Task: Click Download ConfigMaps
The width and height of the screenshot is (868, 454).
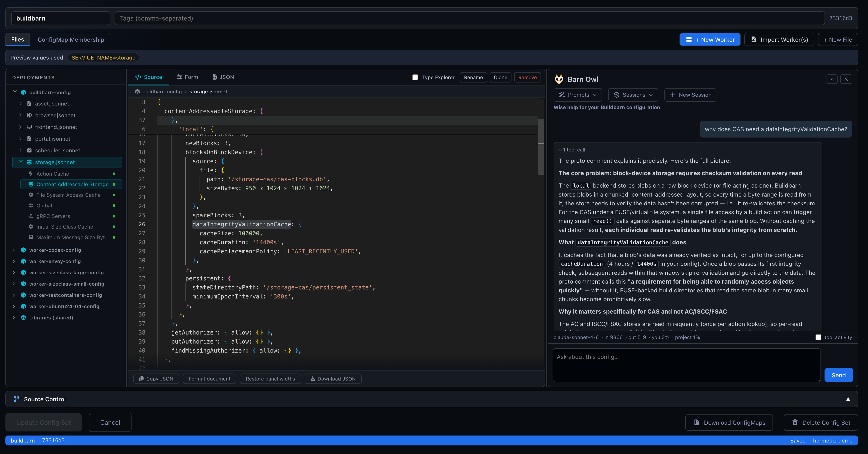Action: point(729,423)
